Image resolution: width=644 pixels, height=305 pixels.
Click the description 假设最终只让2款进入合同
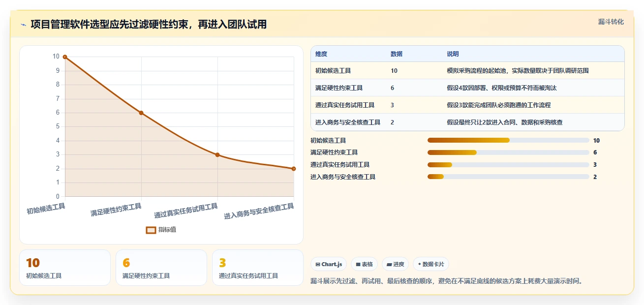[504, 122]
